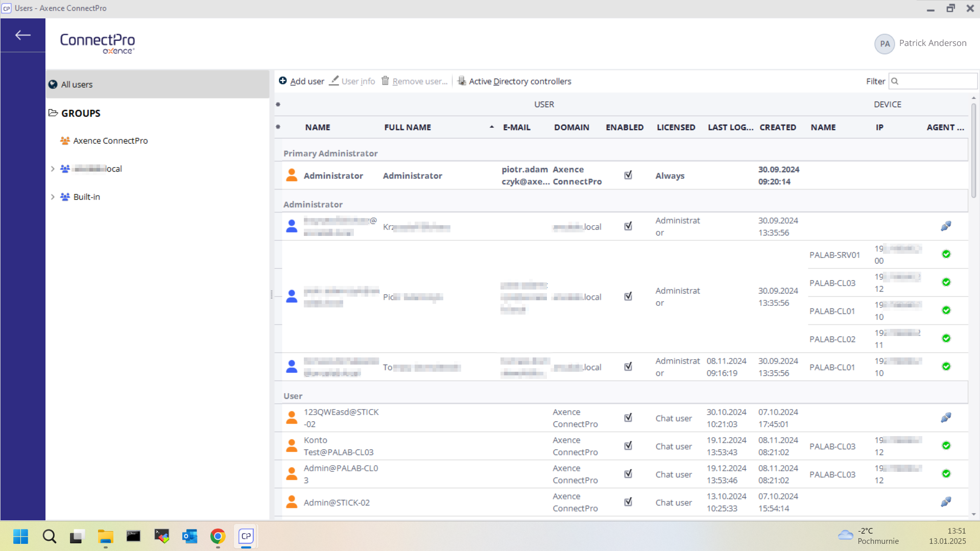This screenshot has width=980, height=551.
Task: Toggle Enabled checkbox for primary Administrator
Action: [x=628, y=175]
